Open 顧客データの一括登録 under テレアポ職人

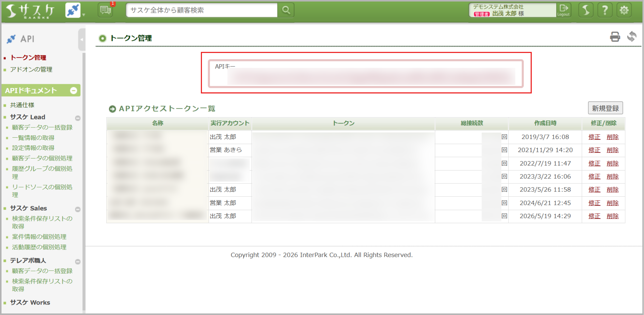(42, 271)
